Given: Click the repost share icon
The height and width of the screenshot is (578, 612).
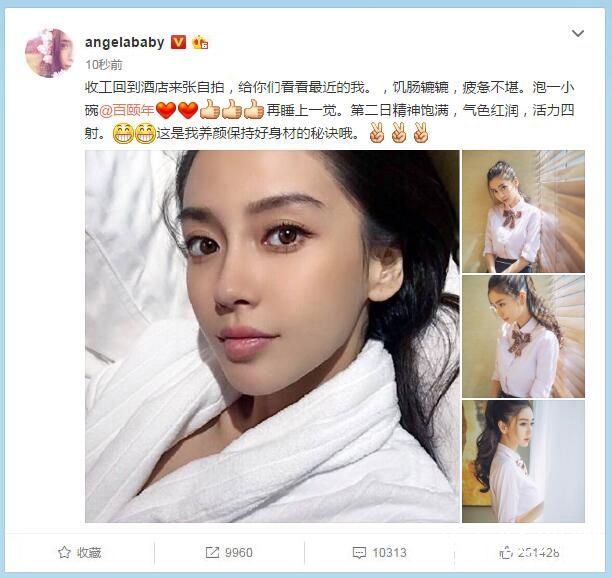Looking at the screenshot, I should pos(212,552).
